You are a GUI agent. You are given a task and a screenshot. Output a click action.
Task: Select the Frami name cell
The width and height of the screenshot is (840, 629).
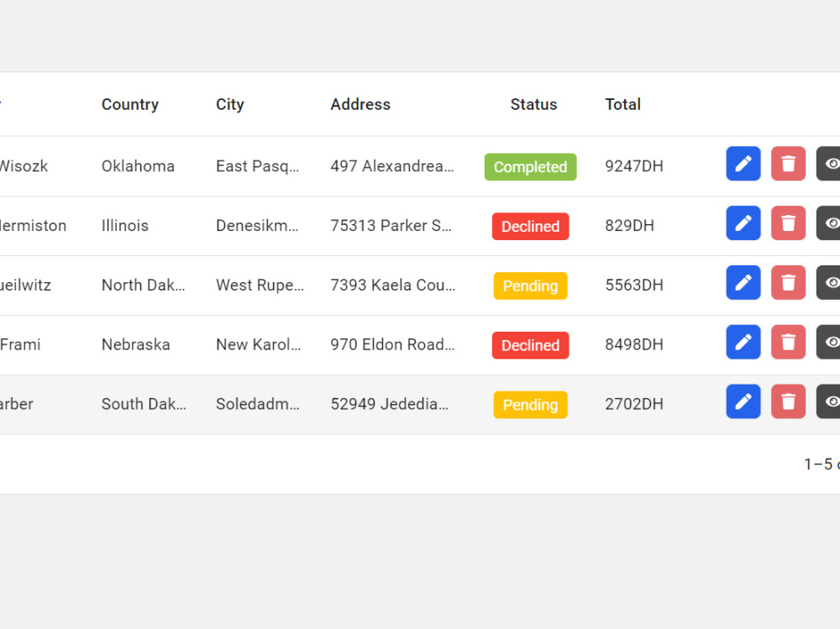[20, 344]
